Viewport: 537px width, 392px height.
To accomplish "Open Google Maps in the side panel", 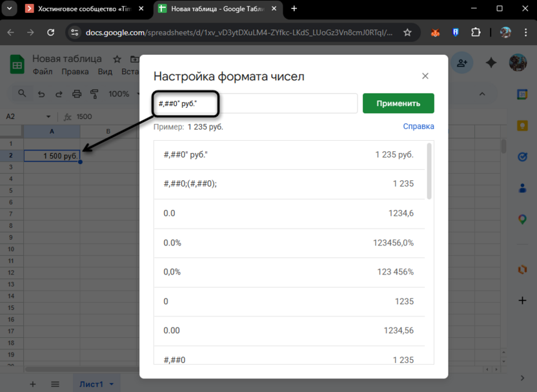I will (522, 220).
